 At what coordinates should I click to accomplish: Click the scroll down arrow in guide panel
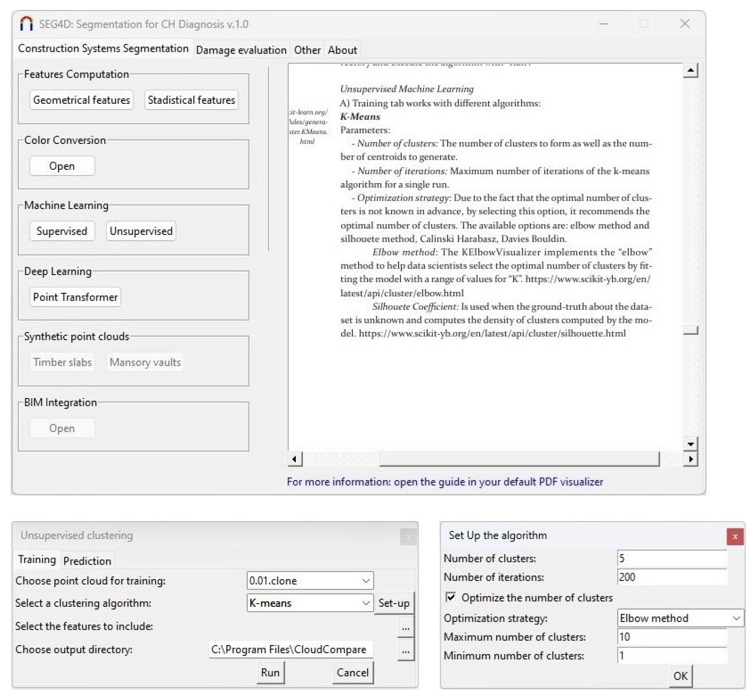pos(690,444)
